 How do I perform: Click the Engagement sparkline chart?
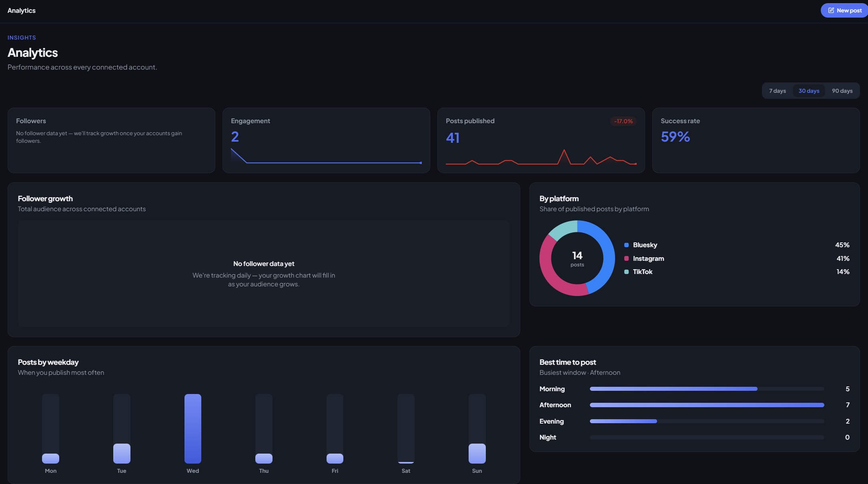tap(326, 156)
